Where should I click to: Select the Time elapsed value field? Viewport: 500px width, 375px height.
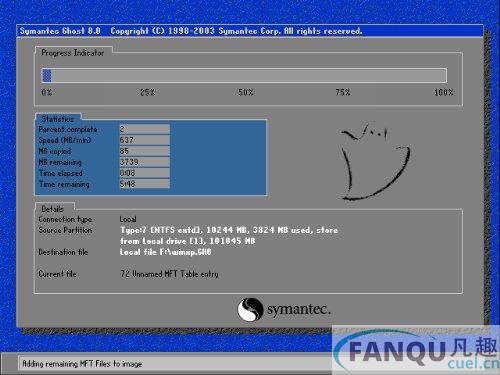[x=144, y=173]
